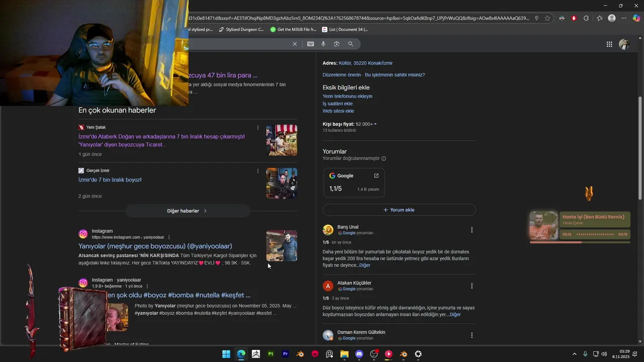Click İş saatleri ekle link

coord(338,104)
